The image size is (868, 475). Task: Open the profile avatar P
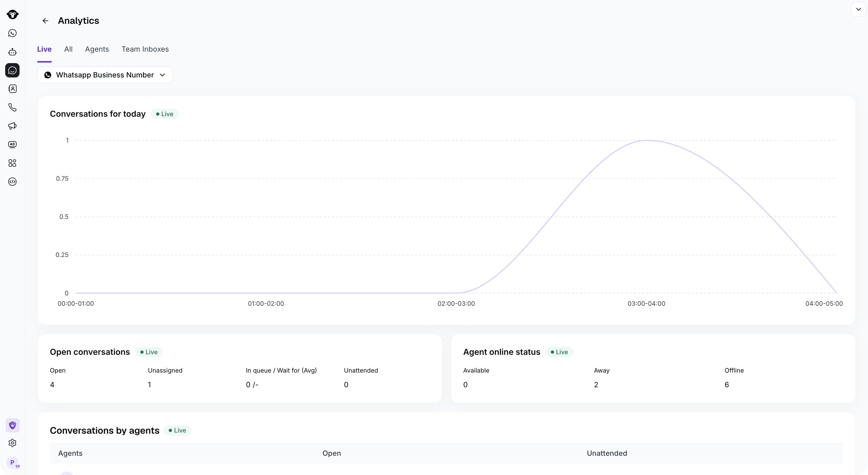13,463
